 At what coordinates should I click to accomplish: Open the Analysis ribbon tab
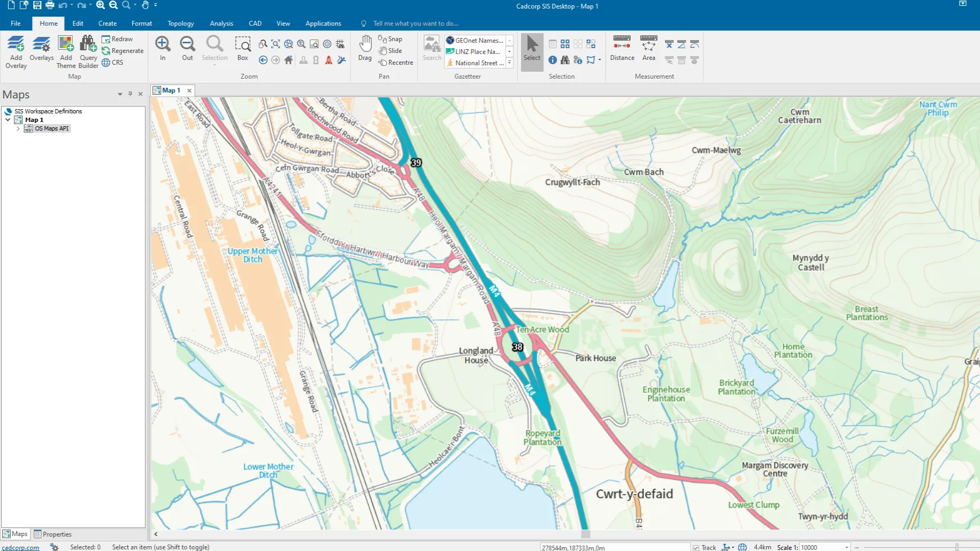(x=221, y=24)
